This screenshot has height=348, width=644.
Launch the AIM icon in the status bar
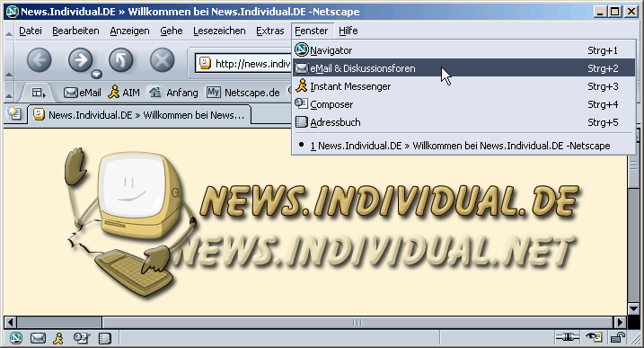pos(58,338)
